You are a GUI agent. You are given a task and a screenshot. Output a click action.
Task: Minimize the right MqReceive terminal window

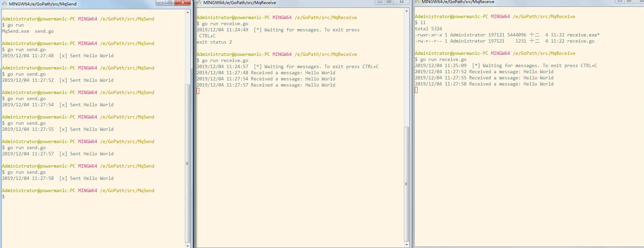coord(620,1)
